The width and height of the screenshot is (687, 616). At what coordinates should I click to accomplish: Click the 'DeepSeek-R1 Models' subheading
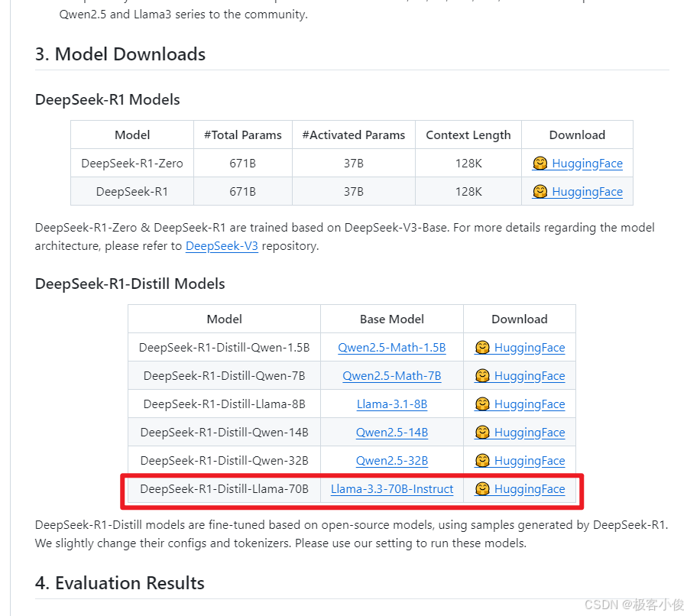click(107, 100)
